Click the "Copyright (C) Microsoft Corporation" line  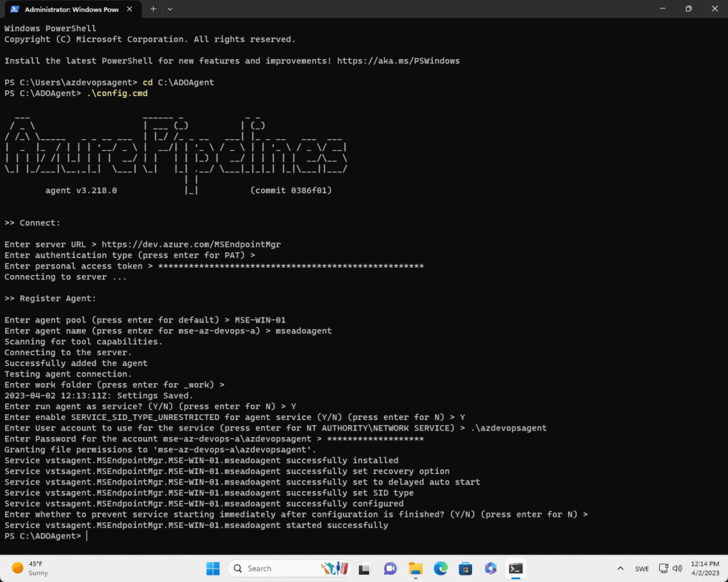pos(150,40)
